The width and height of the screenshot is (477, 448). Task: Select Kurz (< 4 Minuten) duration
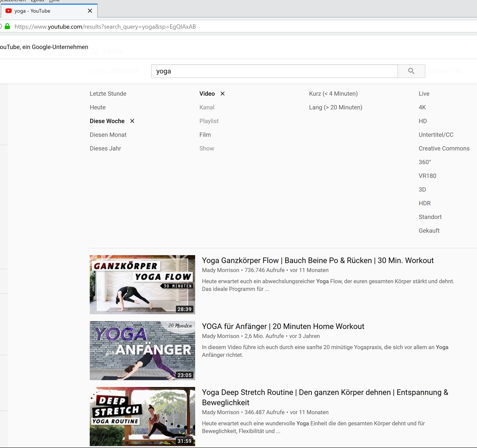333,94
